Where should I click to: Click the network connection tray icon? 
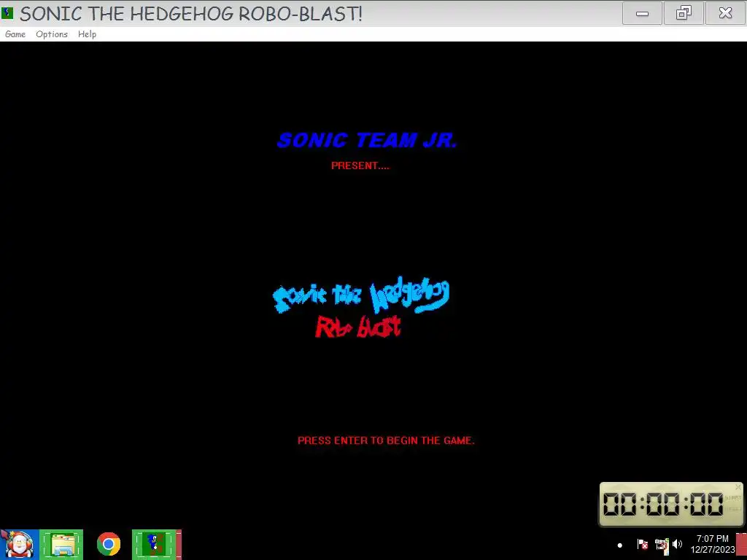point(661,545)
